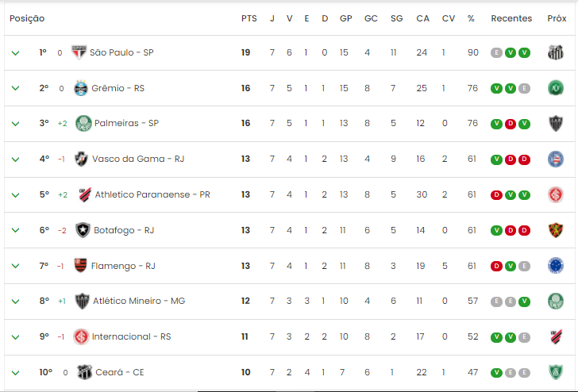Image resolution: width=578 pixels, height=392 pixels.
Task: Click São Paulo's gray E recent result badge
Action: coord(496,53)
